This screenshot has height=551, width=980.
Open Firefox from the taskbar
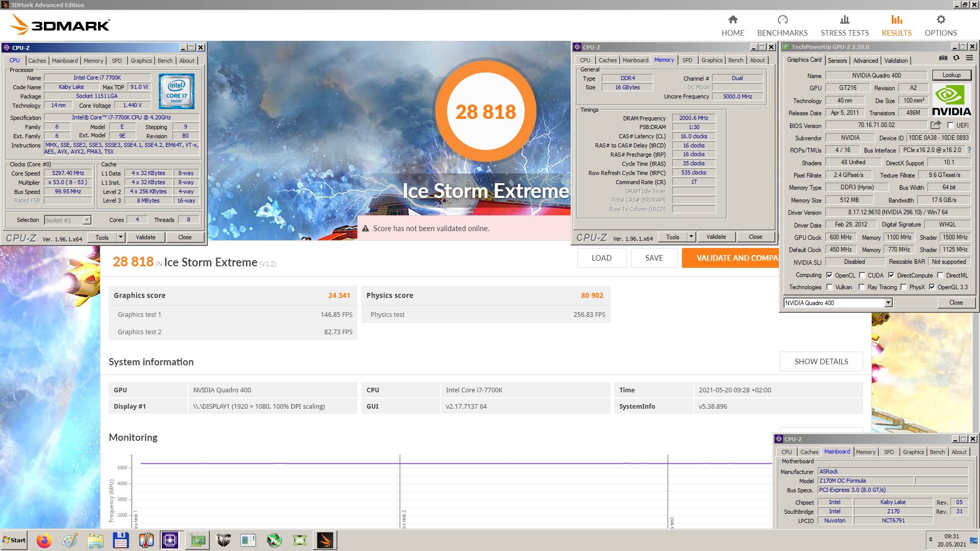click(x=44, y=540)
